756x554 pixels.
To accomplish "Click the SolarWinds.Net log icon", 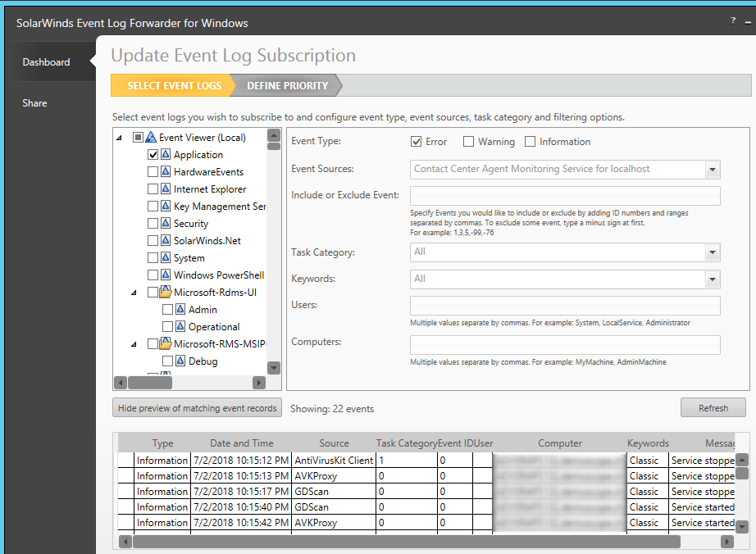I will (166, 240).
